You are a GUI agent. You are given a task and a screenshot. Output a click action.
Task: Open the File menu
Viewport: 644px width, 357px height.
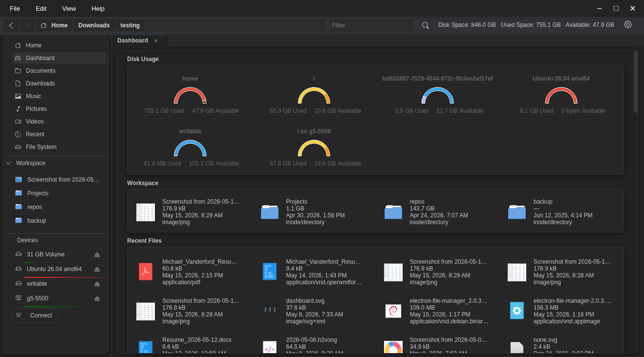point(15,8)
